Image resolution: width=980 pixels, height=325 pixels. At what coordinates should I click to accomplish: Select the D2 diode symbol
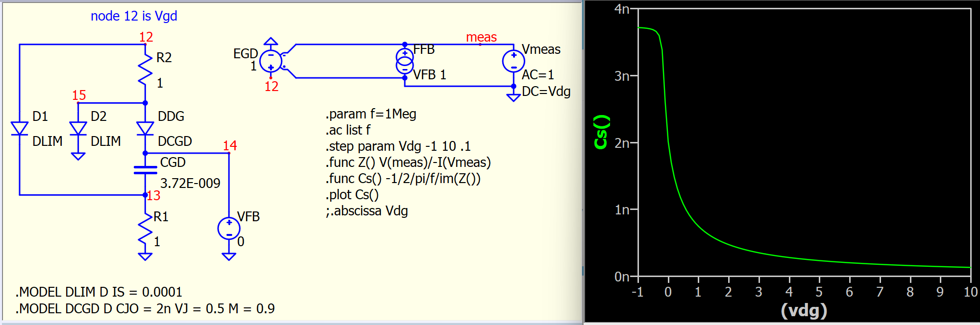(x=78, y=128)
